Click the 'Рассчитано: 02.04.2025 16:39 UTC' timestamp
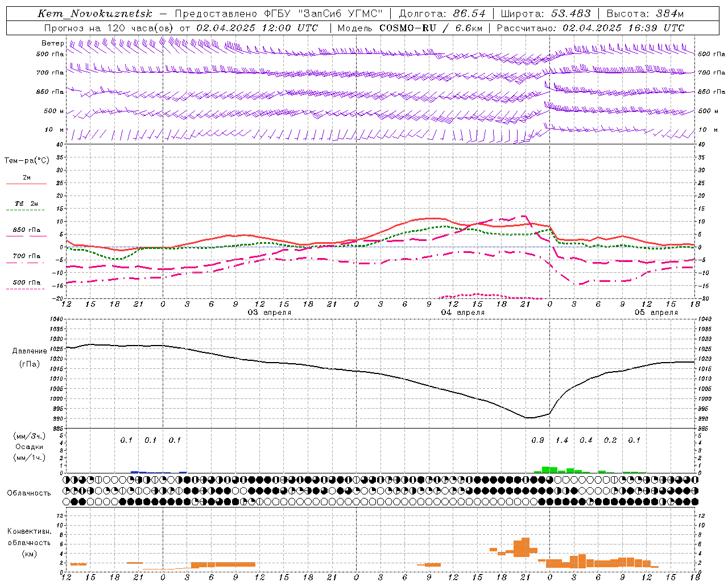Viewport: 728px width, 582px height. pyautogui.click(x=590, y=28)
